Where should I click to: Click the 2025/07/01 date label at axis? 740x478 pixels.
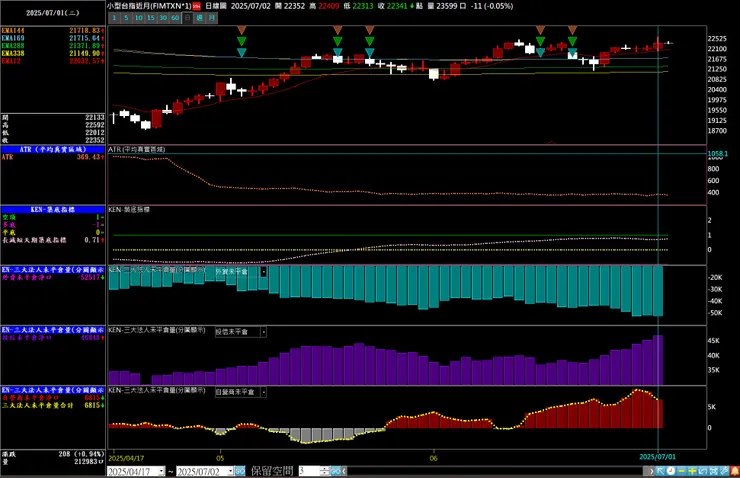click(x=657, y=457)
